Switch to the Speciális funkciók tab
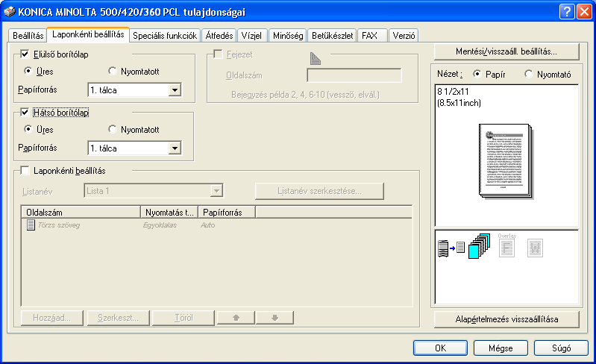Image resolution: width=596 pixels, height=364 pixels. pos(165,36)
